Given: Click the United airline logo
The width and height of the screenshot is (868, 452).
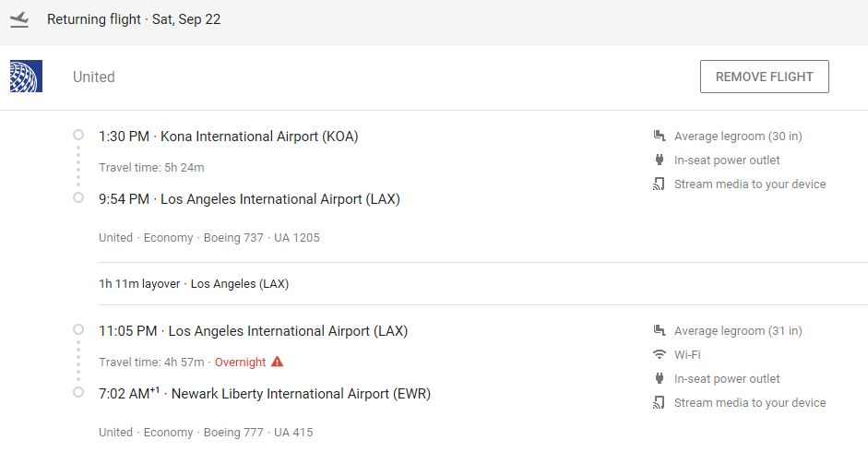Looking at the screenshot, I should coord(26,77).
